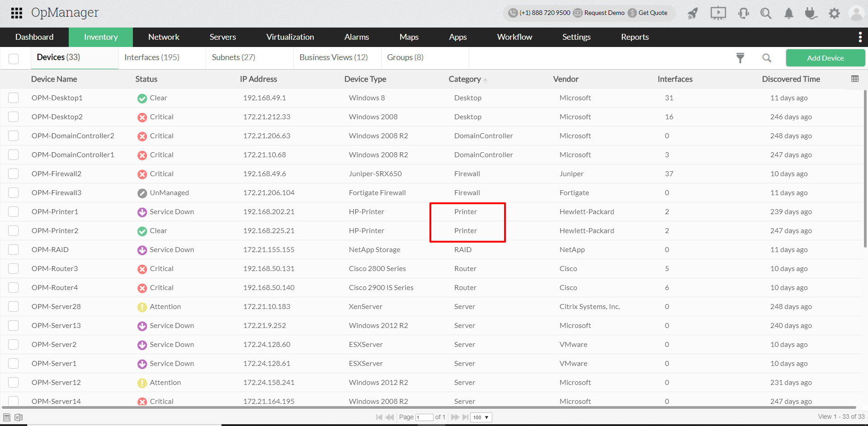Click UnManaged status icon for OPM-Firewall3
Screen dimensions: 868x426
[x=142, y=193]
